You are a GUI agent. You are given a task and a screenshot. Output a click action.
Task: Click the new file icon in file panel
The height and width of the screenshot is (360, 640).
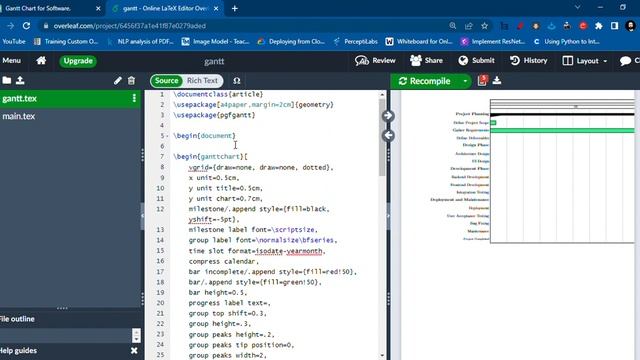click(x=7, y=80)
